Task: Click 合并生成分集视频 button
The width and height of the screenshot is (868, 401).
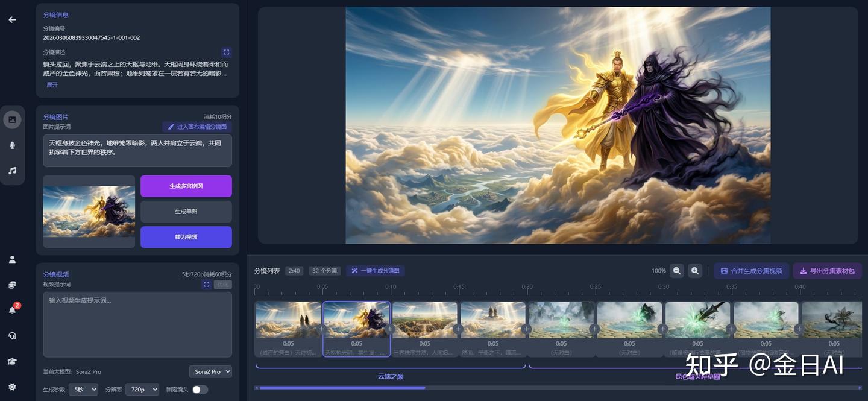Action: pos(751,271)
